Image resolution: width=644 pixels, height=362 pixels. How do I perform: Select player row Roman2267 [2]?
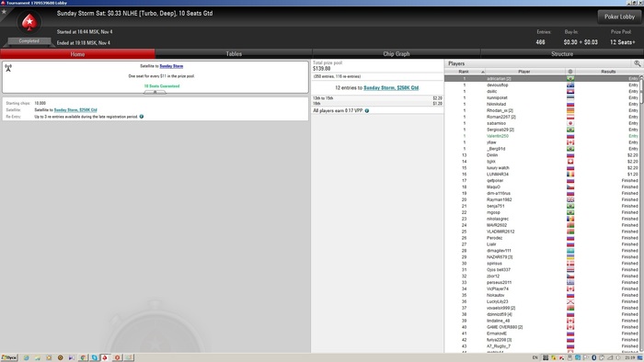542,117
